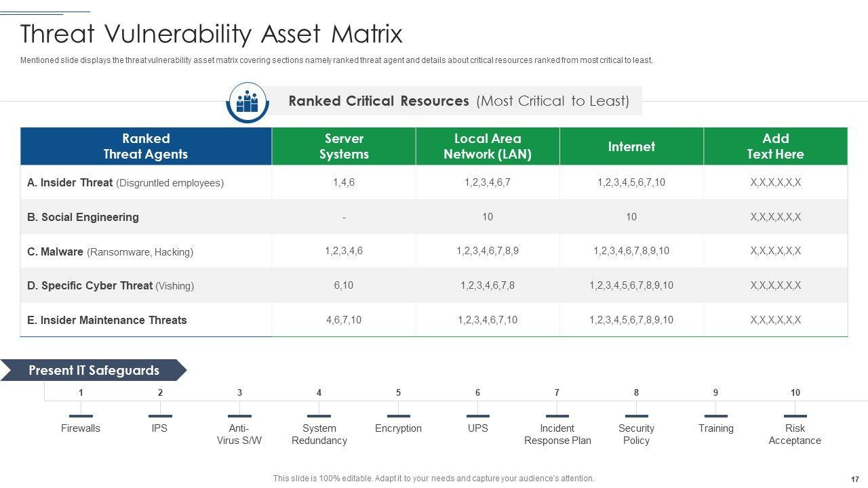The image size is (868, 488).
Task: Select the Server Systems column header
Action: pyautogui.click(x=344, y=146)
